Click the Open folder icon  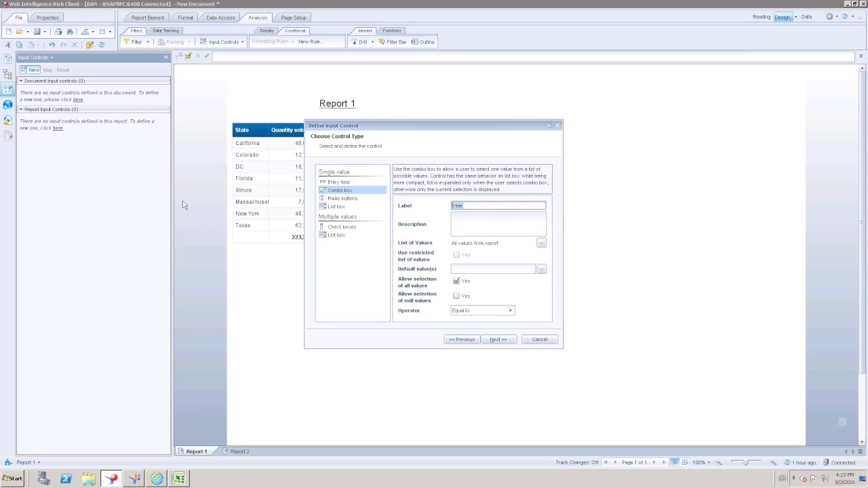click(20, 32)
